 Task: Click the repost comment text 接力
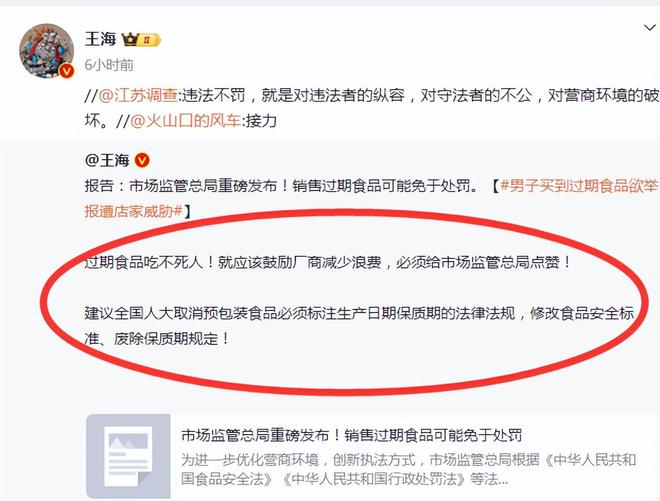tap(261, 121)
